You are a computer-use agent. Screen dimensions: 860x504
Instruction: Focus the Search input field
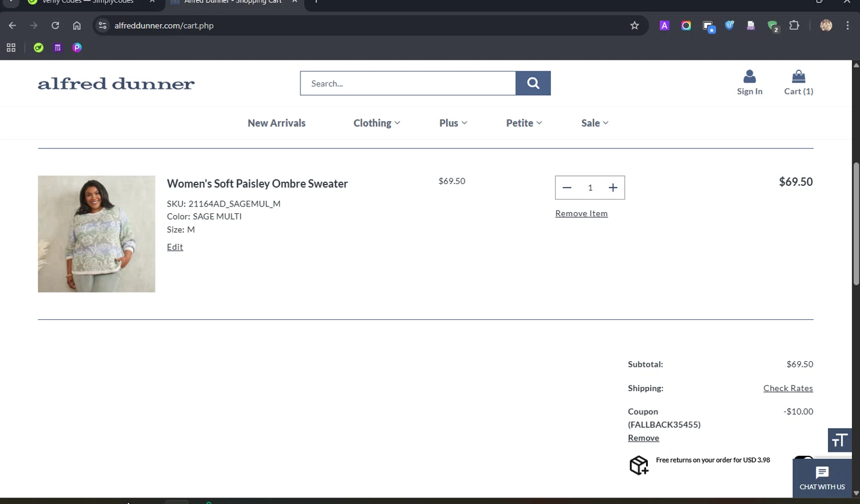[408, 83]
